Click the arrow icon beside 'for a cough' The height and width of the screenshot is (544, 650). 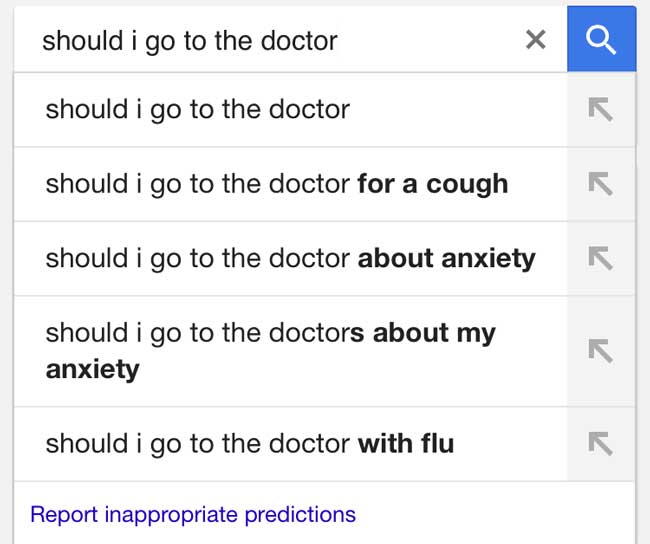600,184
